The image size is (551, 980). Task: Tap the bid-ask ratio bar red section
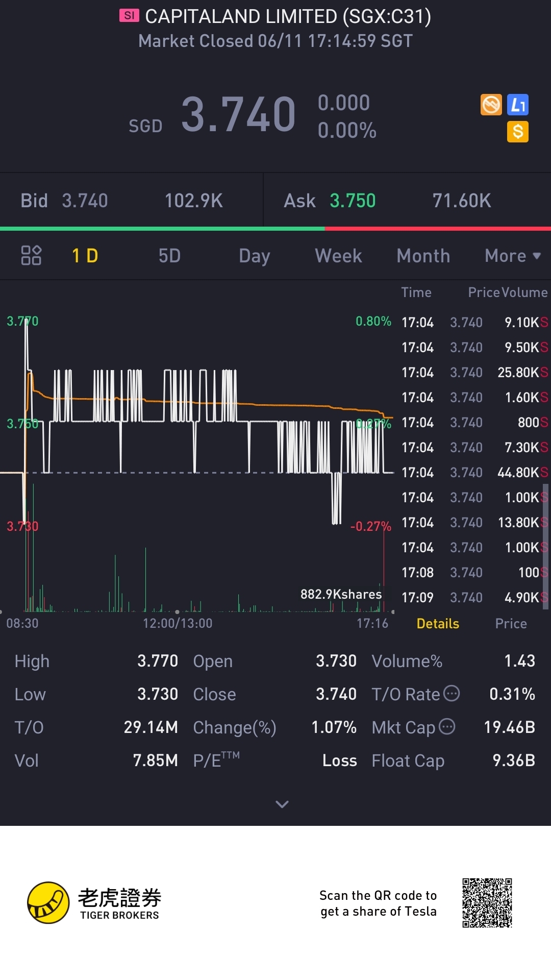pyautogui.click(x=438, y=229)
